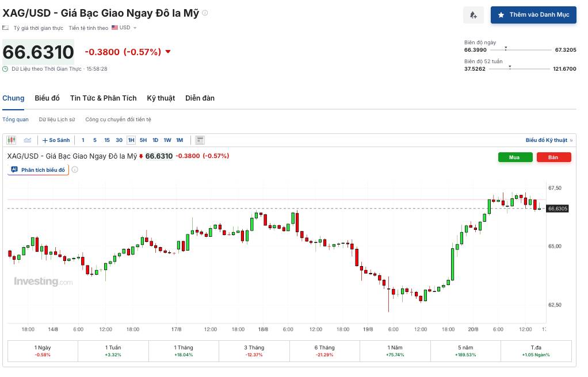This screenshot has height=377, width=588.
Task: Open Dữ liệu Lịch sử sub-tab
Action: click(x=57, y=120)
